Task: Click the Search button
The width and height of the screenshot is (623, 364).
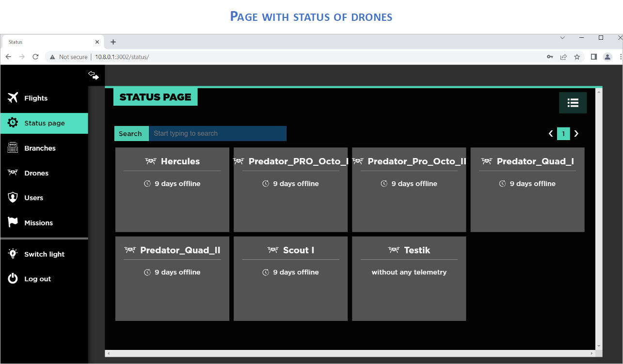Action: (130, 134)
